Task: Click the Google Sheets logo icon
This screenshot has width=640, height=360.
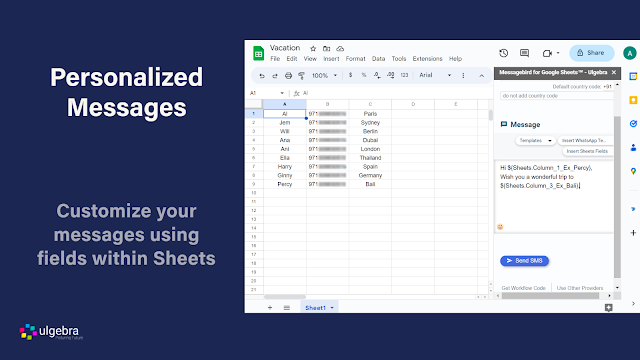Action: [258, 53]
